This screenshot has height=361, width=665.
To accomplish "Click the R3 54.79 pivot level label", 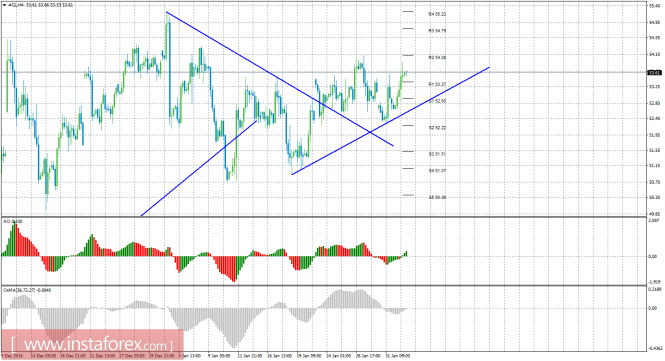I will coord(437,31).
